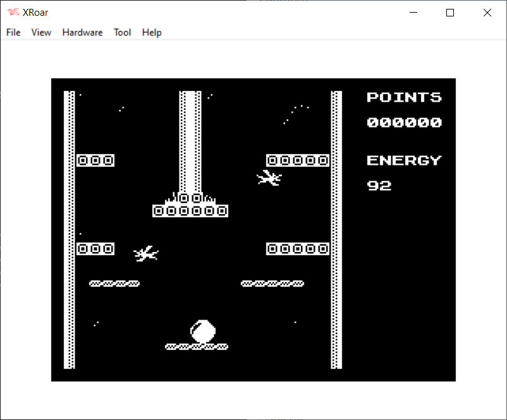Click the ENERGY value 92

click(x=379, y=186)
